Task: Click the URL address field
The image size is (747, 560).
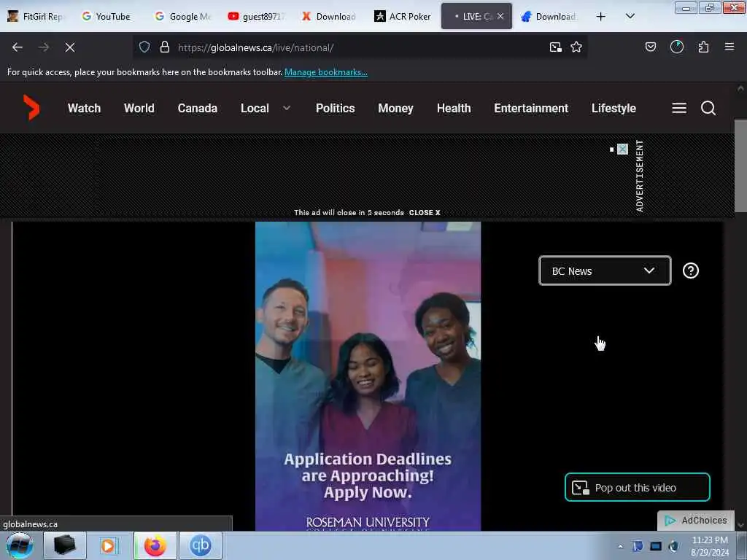Action: 360,47
